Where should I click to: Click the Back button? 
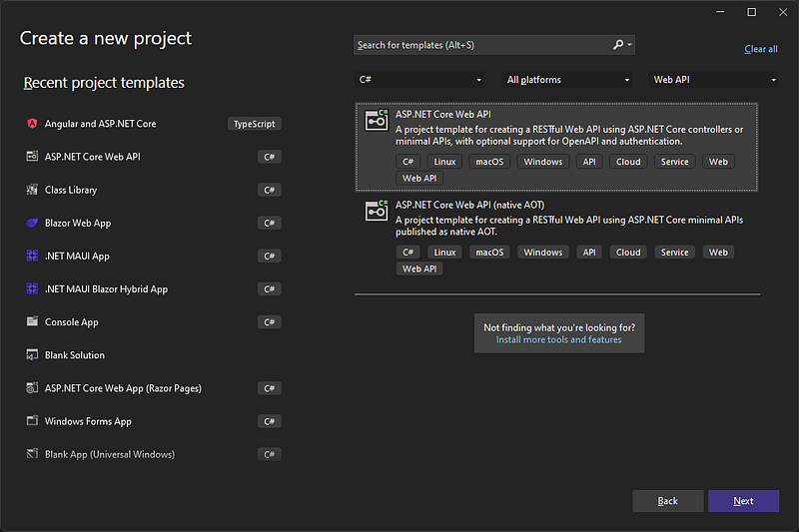667,501
